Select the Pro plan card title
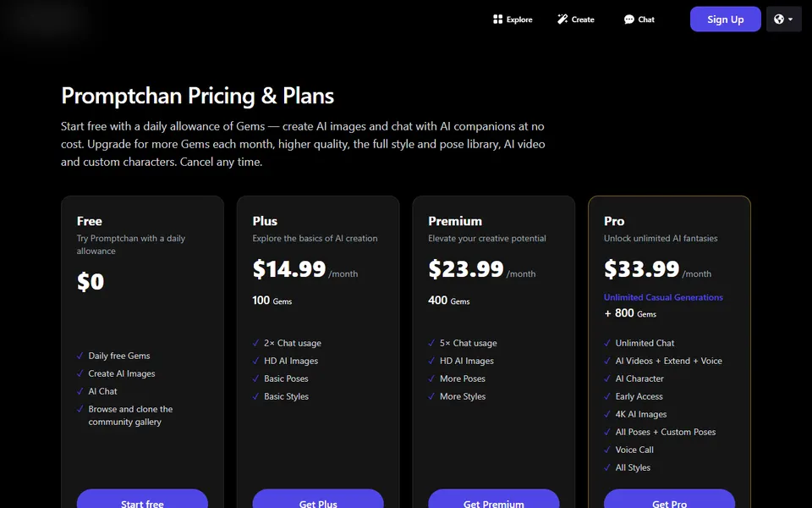The height and width of the screenshot is (508, 812). coord(614,221)
